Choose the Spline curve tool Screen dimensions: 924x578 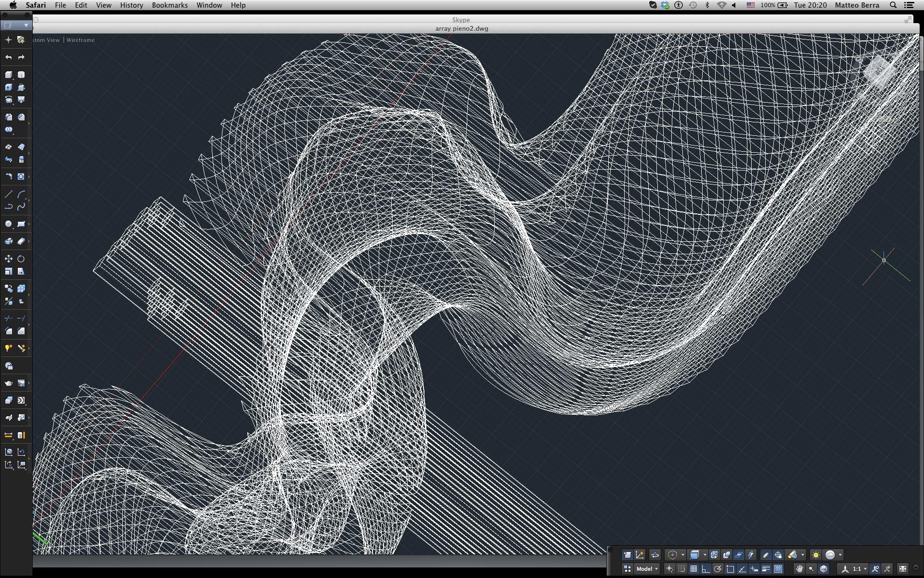coord(21,207)
